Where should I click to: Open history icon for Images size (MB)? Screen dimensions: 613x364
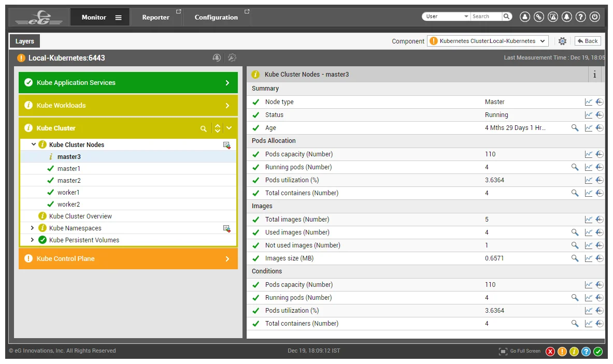pyautogui.click(x=600, y=258)
